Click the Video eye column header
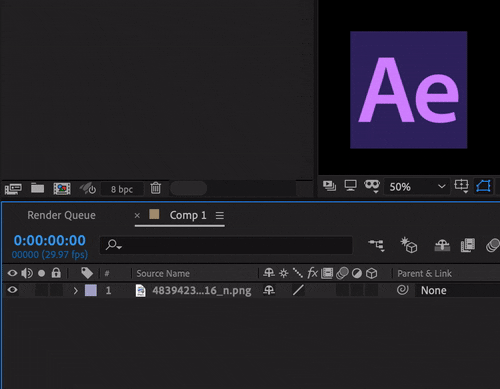This screenshot has width=500, height=389. tap(12, 273)
